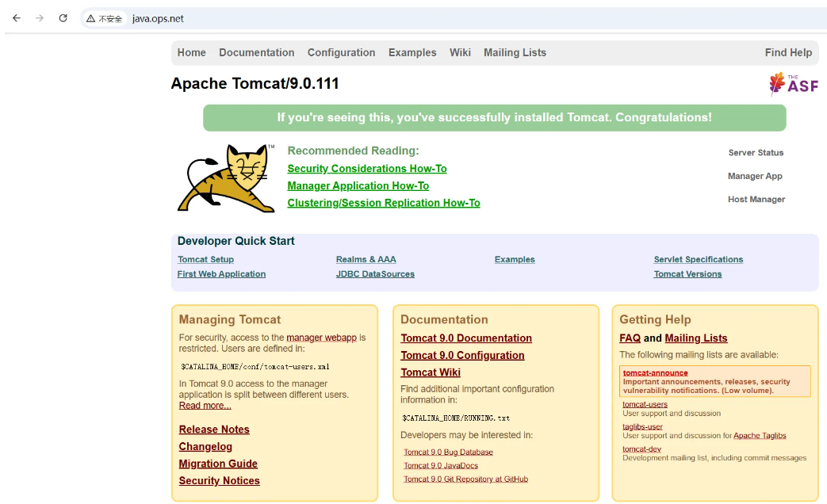Open the Configuration nav menu item

341,52
